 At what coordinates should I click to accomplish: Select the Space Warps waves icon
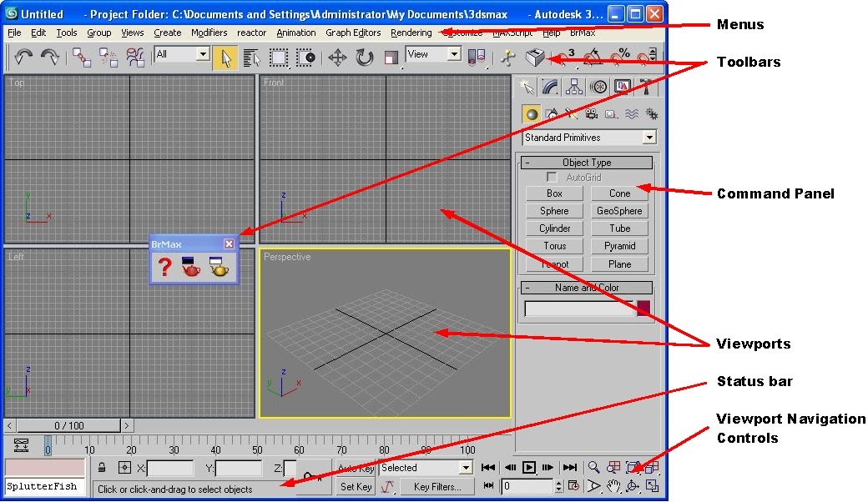pos(632,114)
